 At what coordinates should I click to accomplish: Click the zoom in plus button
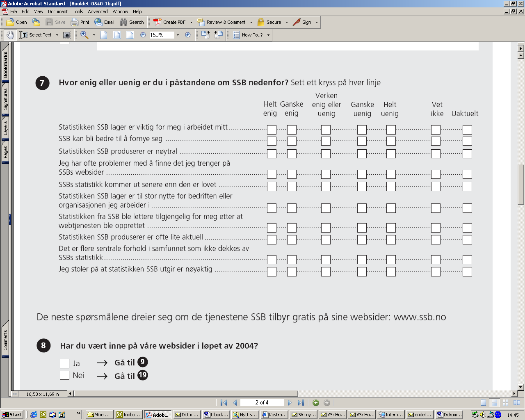[188, 35]
